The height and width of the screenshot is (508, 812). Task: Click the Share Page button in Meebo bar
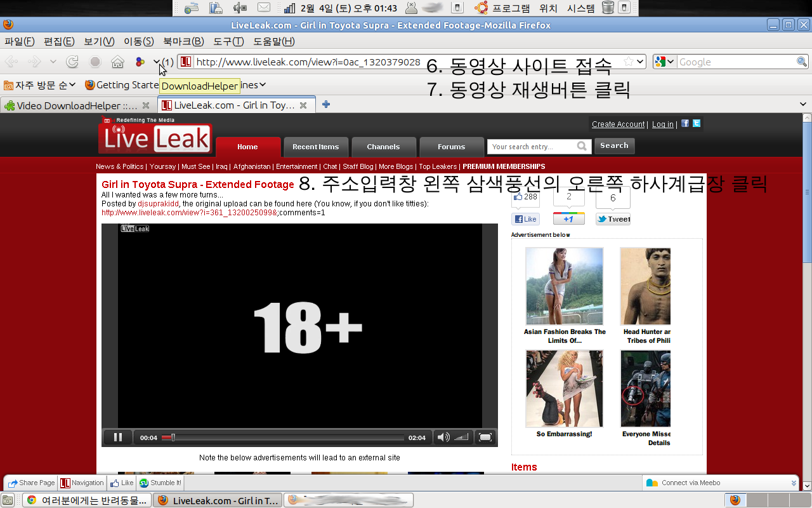pos(31,483)
